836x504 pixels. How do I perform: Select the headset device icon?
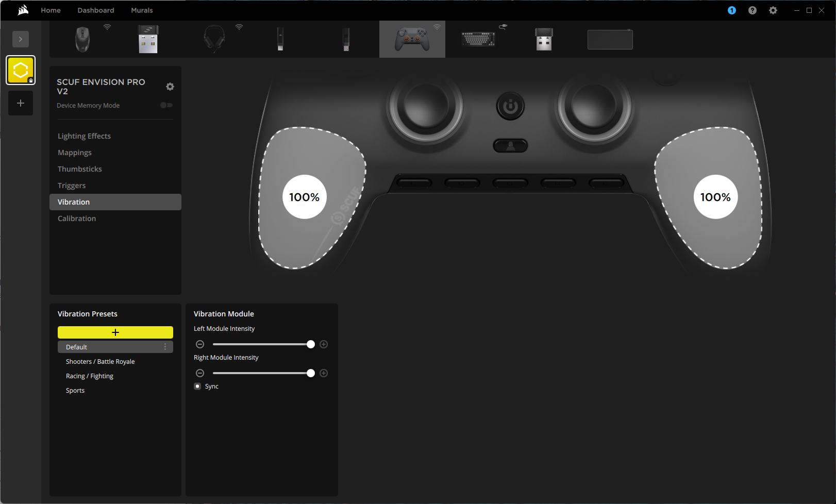[214, 39]
